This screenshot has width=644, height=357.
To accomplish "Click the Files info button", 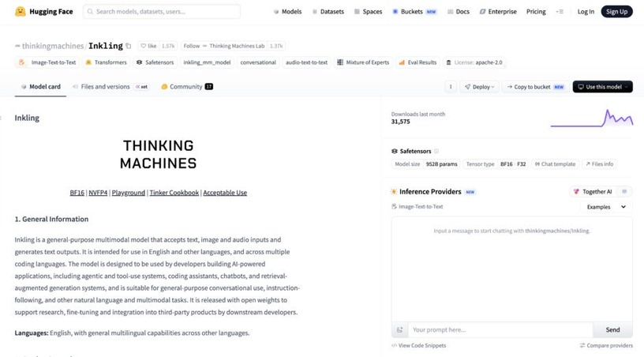I will click(x=599, y=164).
